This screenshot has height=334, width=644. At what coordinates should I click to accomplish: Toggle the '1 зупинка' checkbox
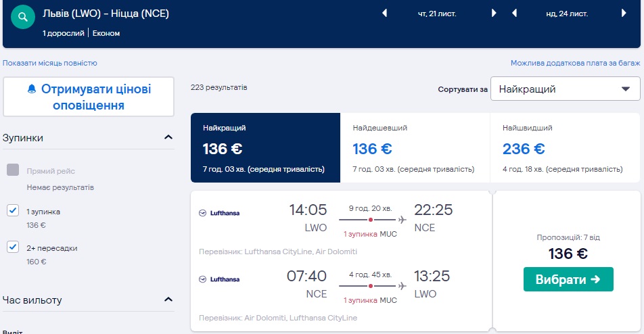[x=13, y=211]
